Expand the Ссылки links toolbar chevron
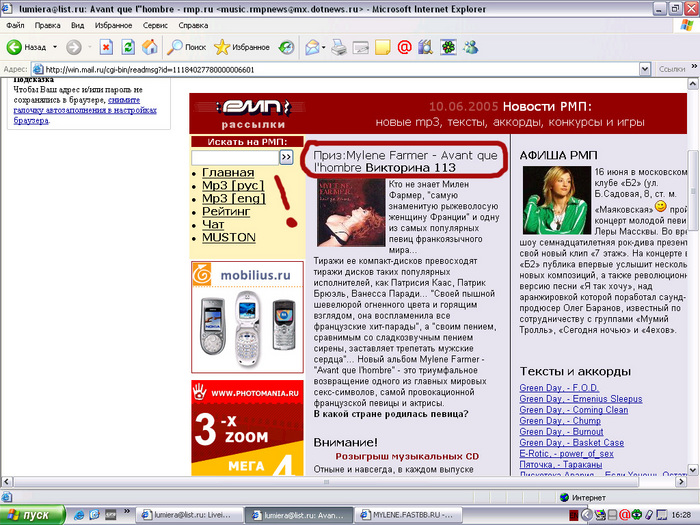 pyautogui.click(x=694, y=67)
